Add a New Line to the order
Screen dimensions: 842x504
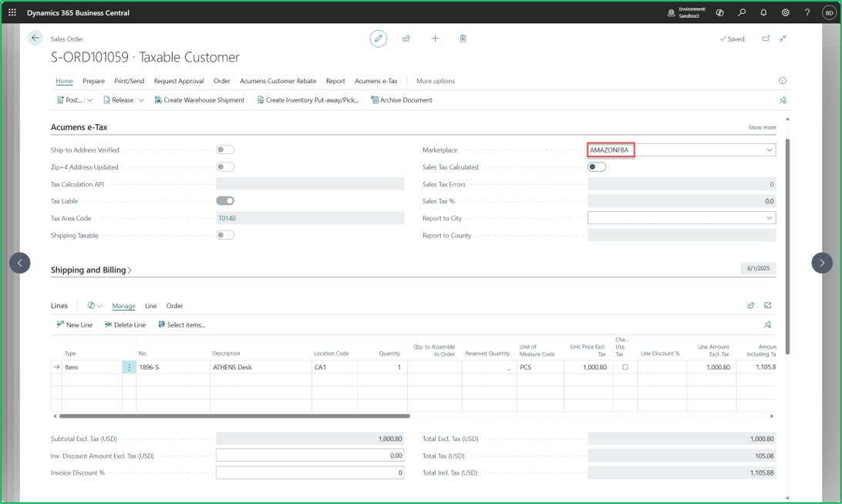75,324
